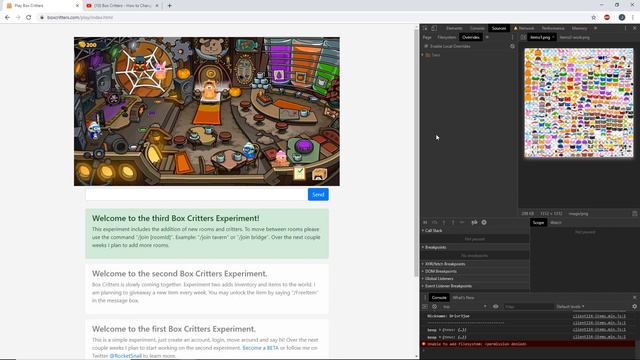Close the items1.png file tab
The height and width of the screenshot is (360, 640).
pos(553,37)
